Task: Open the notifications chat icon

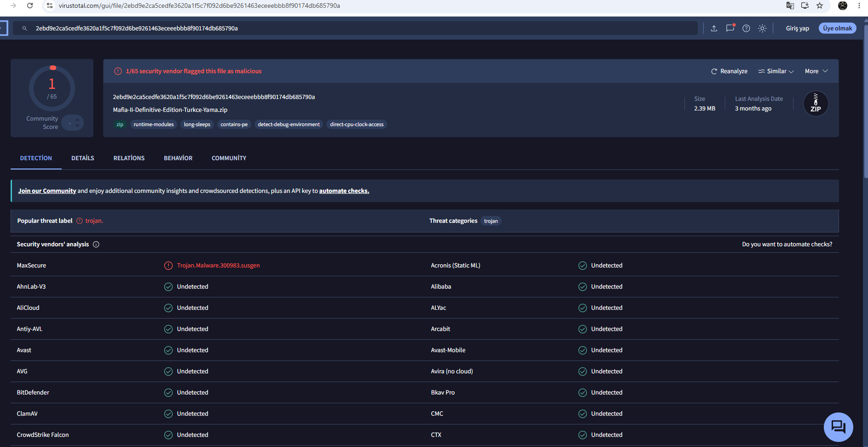Action: coord(730,28)
